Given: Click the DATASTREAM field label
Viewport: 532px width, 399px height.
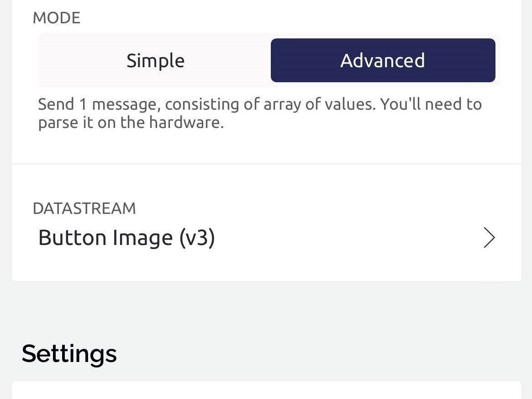Looking at the screenshot, I should point(84,208).
